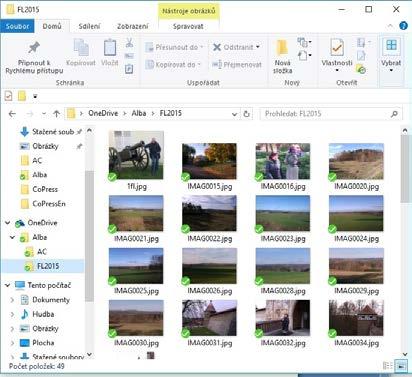The height and width of the screenshot is (377, 412).
Task: Refresh the folder view
Action: [247, 114]
